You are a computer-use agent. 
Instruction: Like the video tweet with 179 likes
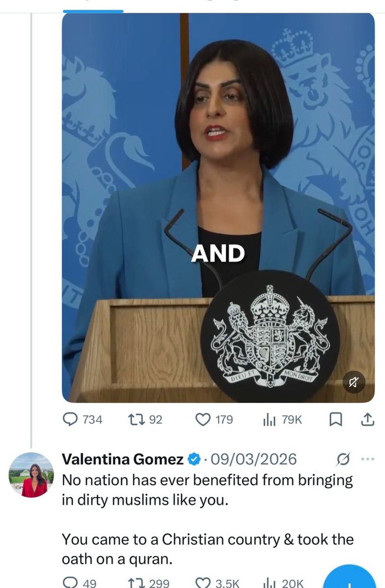[x=203, y=419]
